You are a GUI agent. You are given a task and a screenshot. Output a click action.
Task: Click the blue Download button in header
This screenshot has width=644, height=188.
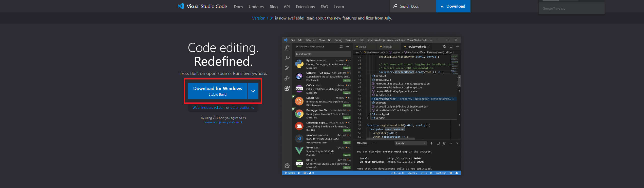(x=453, y=6)
